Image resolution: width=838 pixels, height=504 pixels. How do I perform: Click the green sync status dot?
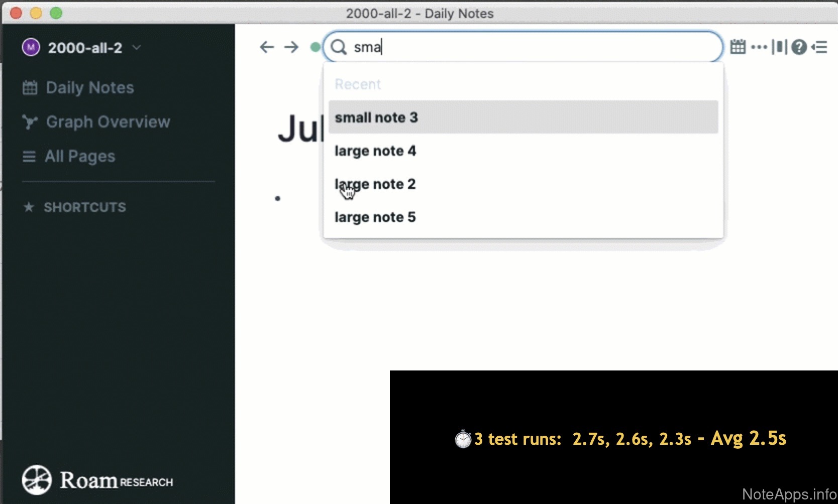[x=315, y=48]
